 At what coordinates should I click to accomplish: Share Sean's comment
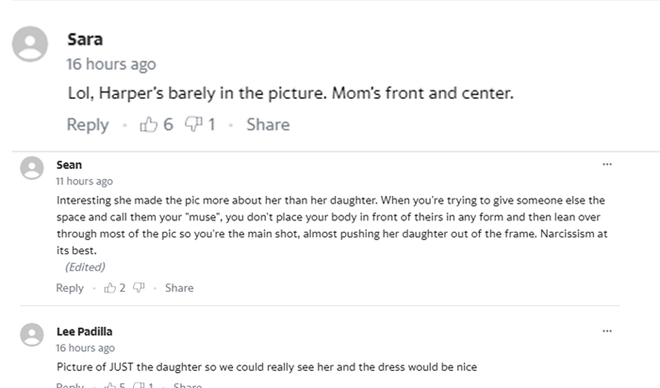tap(179, 288)
